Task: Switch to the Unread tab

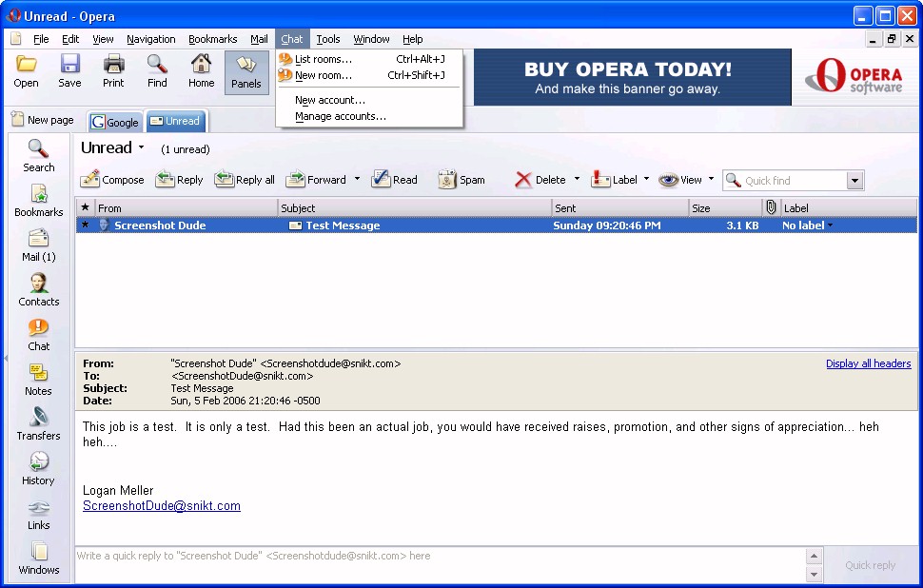Action: 175,121
